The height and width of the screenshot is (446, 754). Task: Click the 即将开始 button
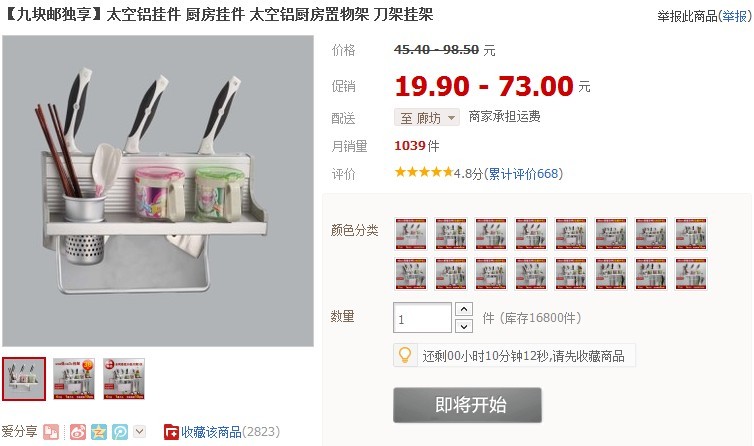467,405
